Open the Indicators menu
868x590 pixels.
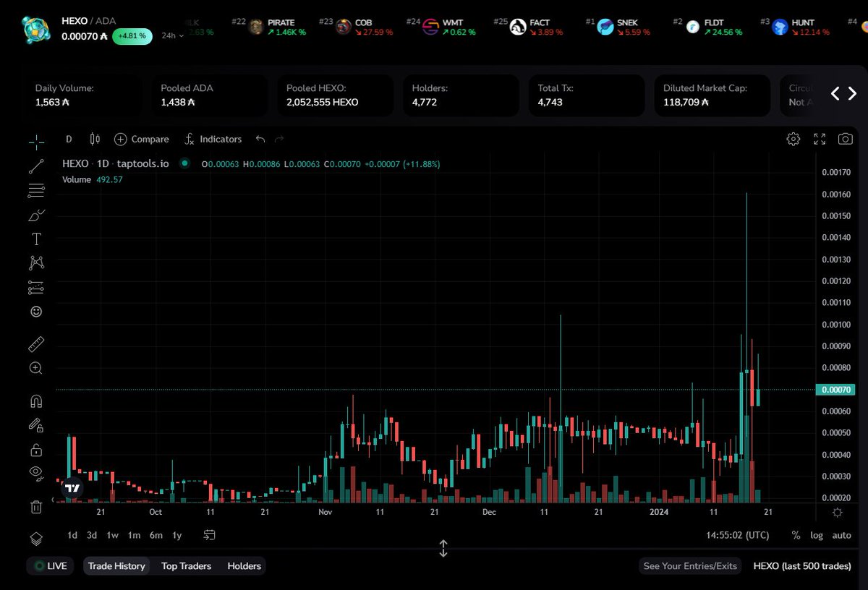213,139
